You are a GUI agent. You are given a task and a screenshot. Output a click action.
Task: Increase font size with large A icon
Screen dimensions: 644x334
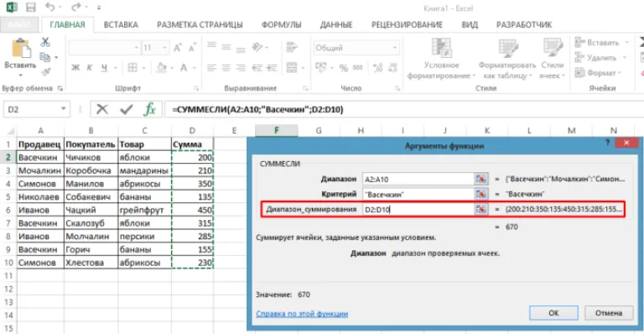(178, 48)
